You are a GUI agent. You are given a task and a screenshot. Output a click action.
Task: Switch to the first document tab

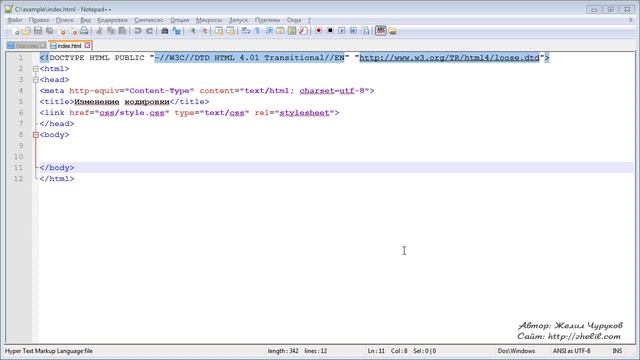click(27, 46)
